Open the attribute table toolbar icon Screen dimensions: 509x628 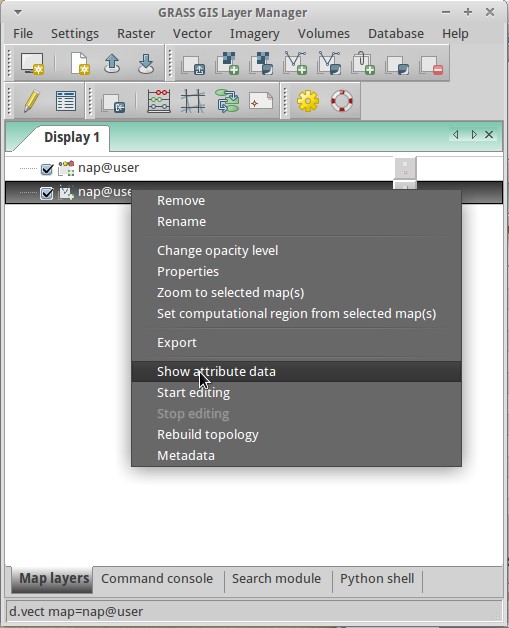pyautogui.click(x=66, y=101)
